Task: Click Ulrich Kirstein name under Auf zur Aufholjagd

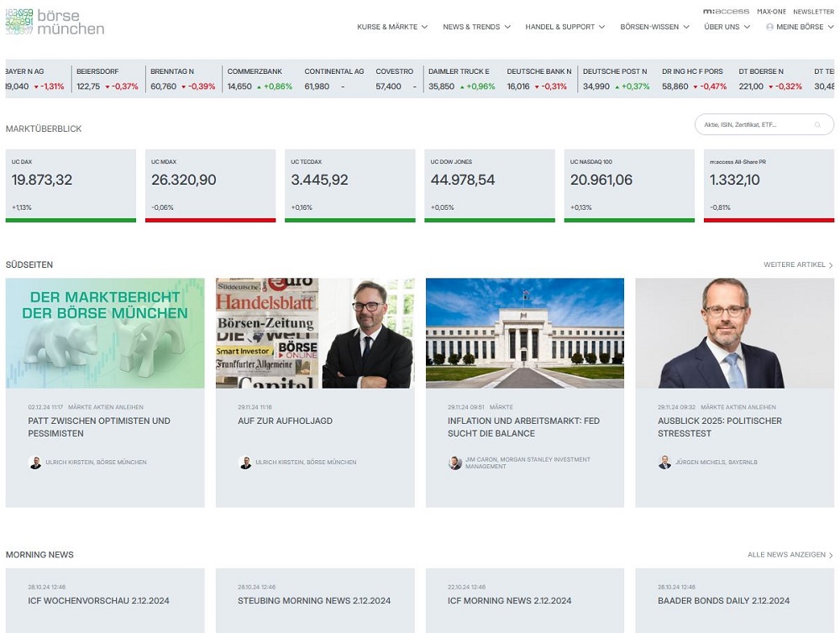Action: click(x=306, y=463)
